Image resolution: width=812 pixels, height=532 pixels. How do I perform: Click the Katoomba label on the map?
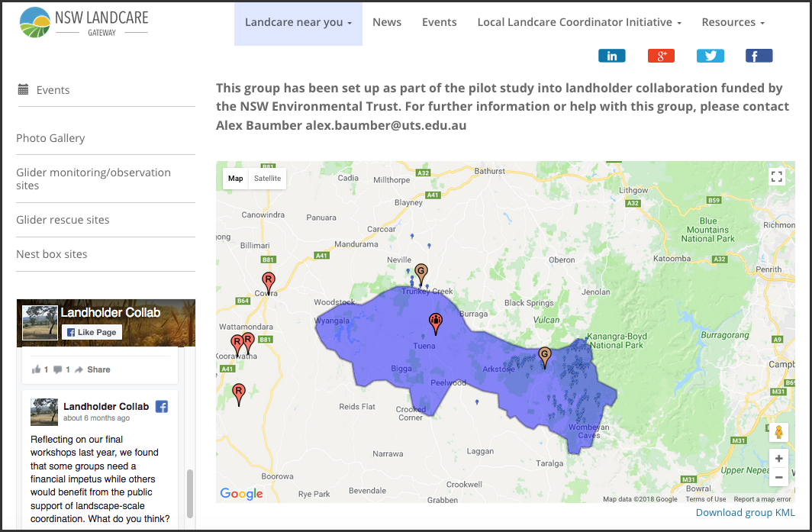click(x=672, y=258)
